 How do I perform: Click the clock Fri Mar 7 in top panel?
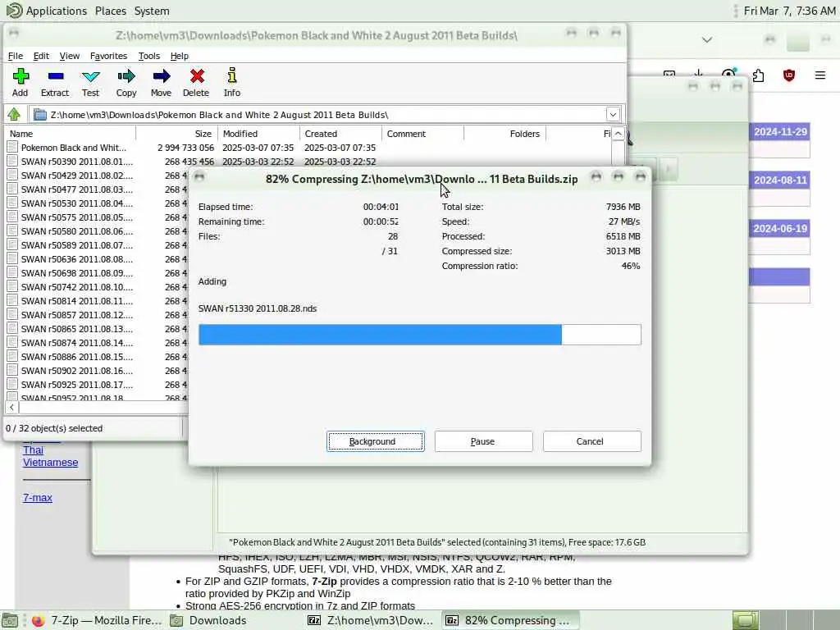point(789,11)
